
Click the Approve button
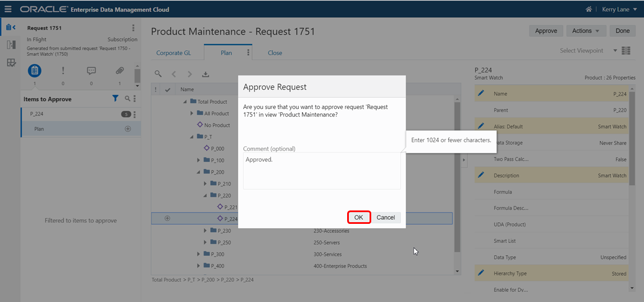click(x=546, y=31)
